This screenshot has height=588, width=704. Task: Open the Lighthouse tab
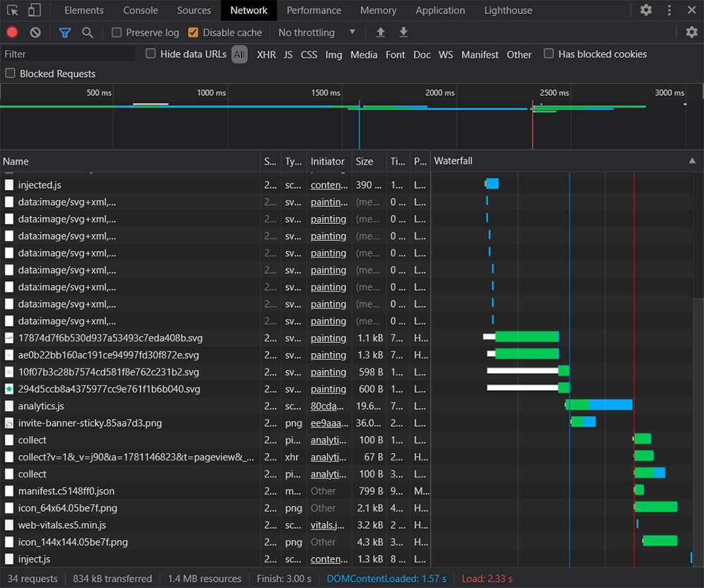(508, 11)
